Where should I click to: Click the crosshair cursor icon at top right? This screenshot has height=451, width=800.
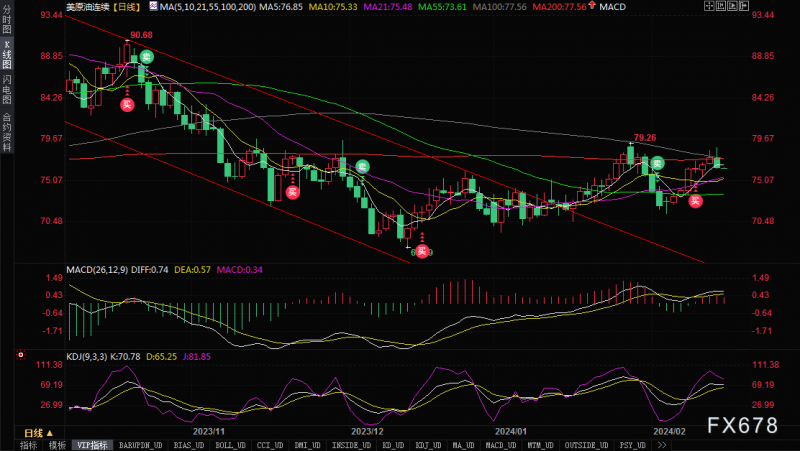coord(709,6)
